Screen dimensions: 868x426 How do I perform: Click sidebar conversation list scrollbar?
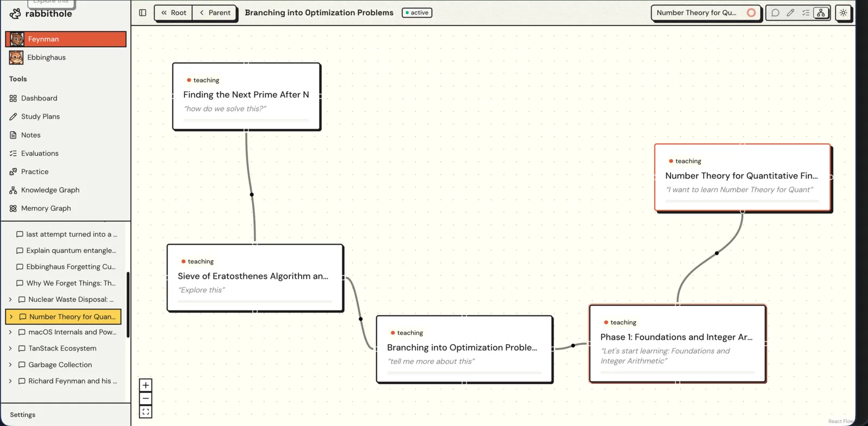128,304
